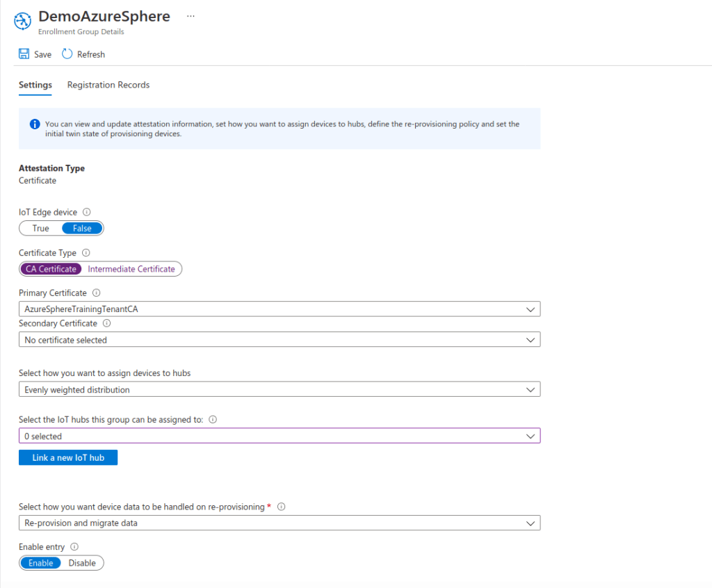Set IoT Edge device to True
The height and width of the screenshot is (588, 712).
pos(41,228)
